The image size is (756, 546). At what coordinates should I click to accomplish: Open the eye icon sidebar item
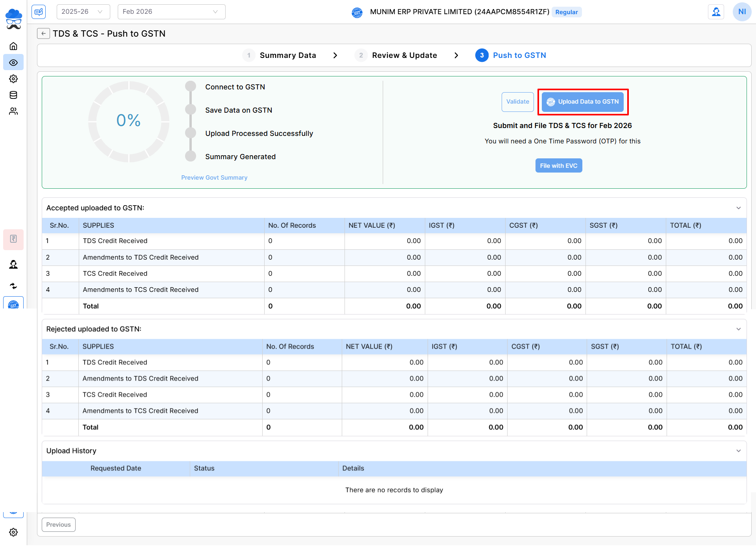point(13,63)
